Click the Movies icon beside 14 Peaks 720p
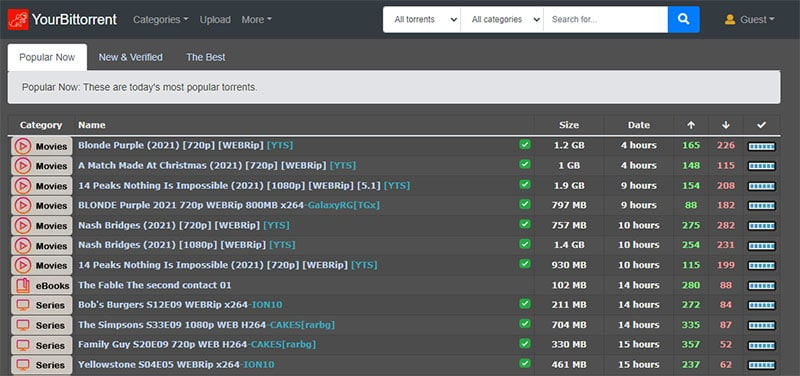The image size is (800, 376). [22, 265]
